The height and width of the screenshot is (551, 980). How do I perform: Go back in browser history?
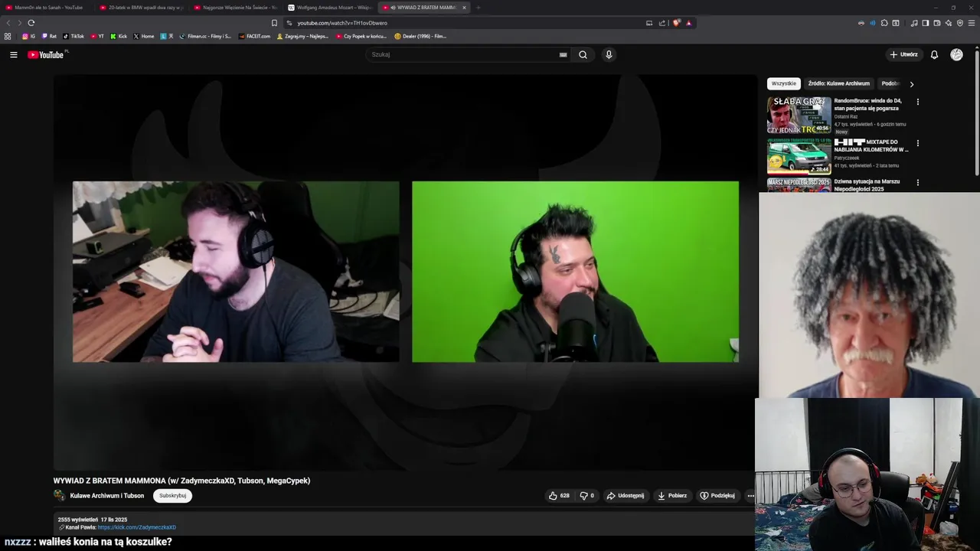coord(8,23)
